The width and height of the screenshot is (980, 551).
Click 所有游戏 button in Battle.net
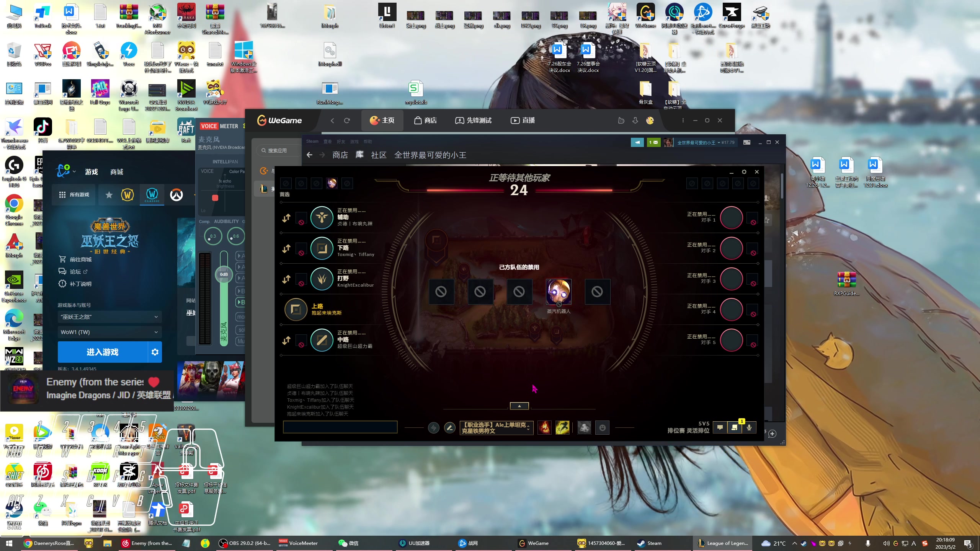(x=74, y=195)
